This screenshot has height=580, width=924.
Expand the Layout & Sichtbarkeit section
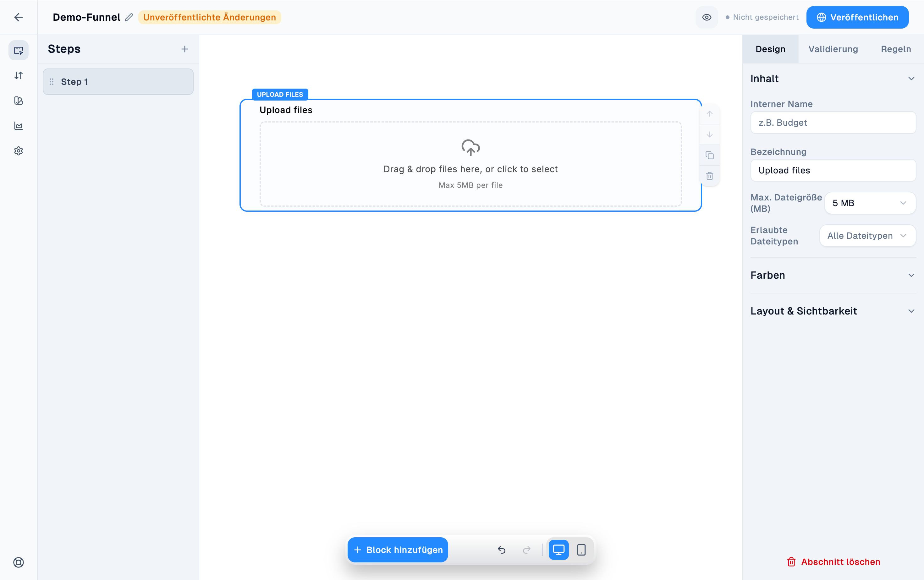click(833, 311)
